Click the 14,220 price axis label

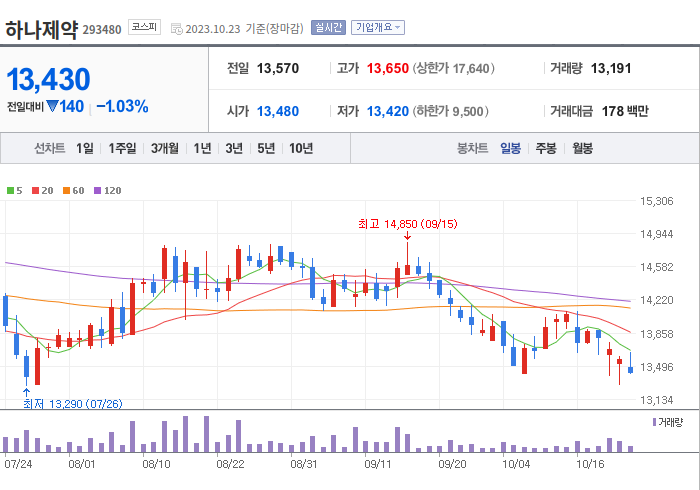[656, 300]
